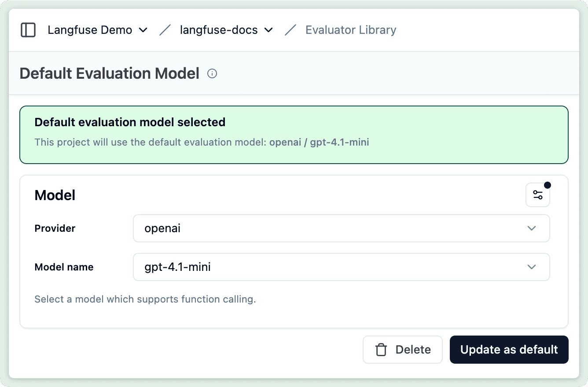588x387 pixels.
Task: Click the notification dot on the settings icon
Action: 547,185
